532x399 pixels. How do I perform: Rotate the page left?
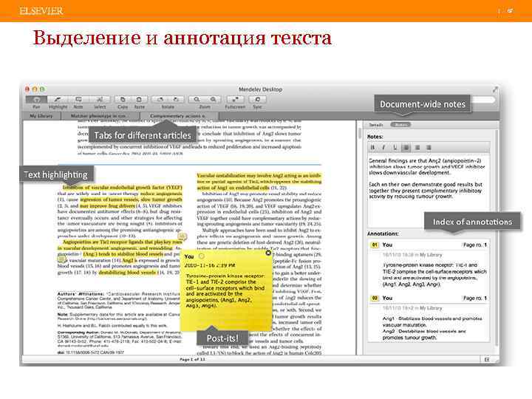click(160, 100)
